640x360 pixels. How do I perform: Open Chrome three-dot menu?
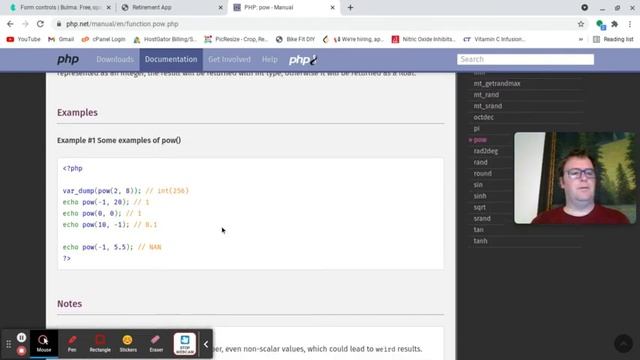pyautogui.click(x=630, y=24)
